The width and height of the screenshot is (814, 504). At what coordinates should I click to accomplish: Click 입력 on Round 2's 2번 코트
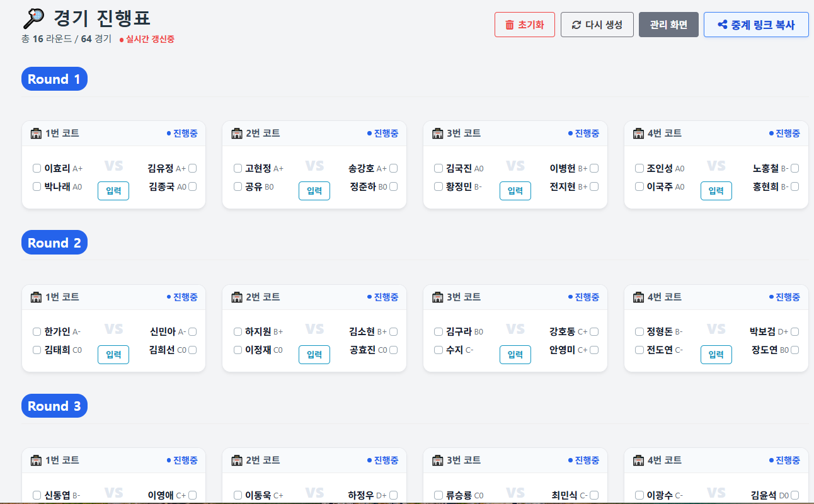314,354
